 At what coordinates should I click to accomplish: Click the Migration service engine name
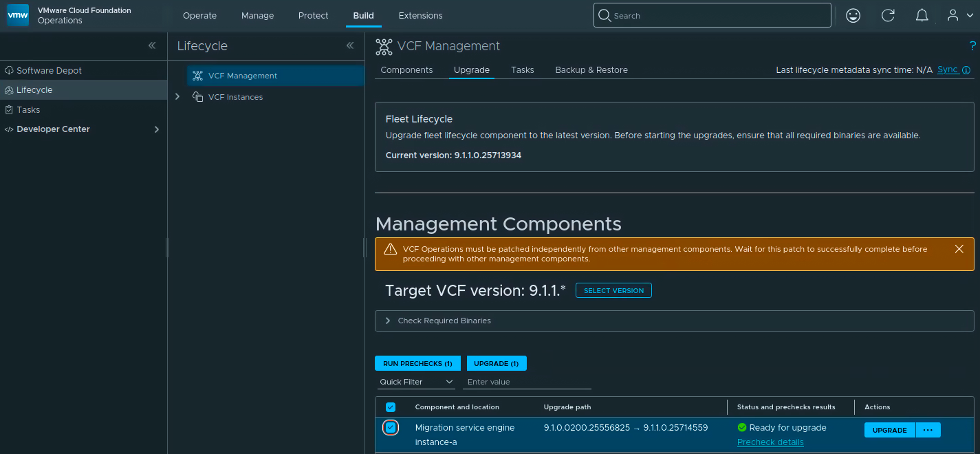pos(465,428)
